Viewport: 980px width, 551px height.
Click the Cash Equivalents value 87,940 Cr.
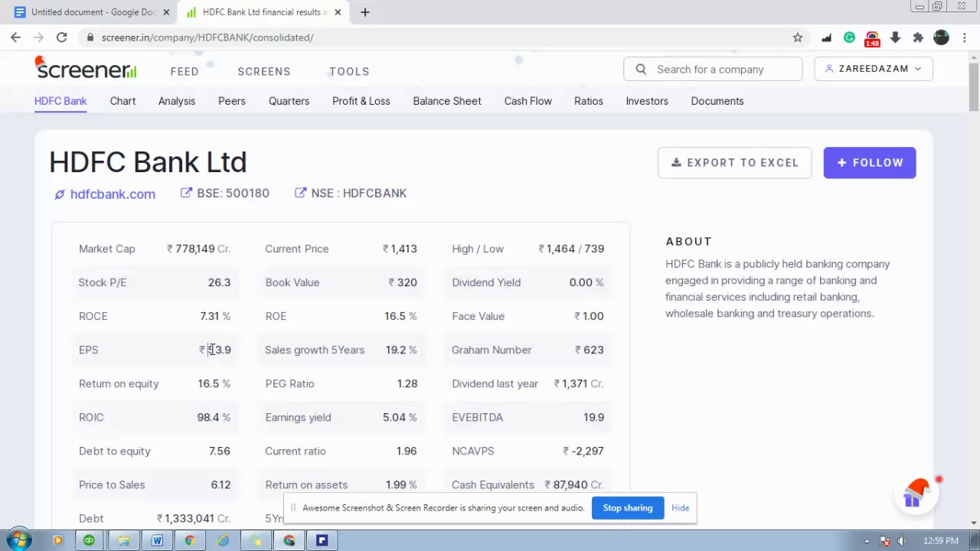pos(574,484)
